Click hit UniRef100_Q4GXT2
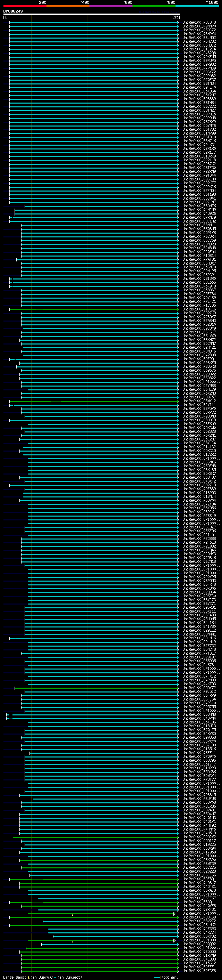The height and width of the screenshot is (980, 222). coord(199,481)
